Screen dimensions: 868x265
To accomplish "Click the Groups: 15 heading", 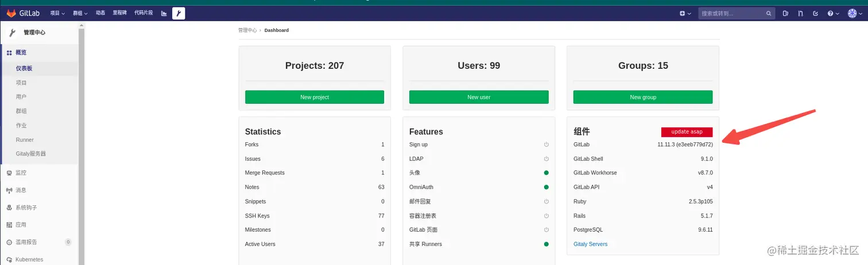I will click(643, 65).
